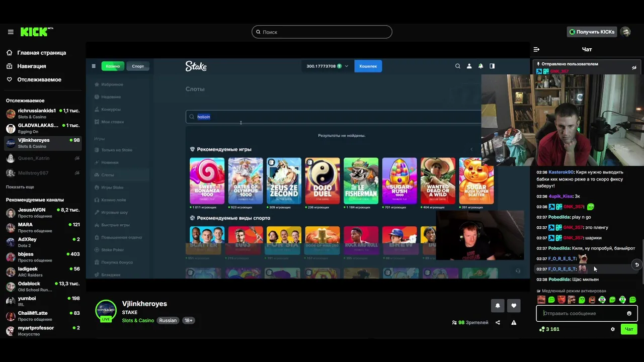Screen dimensions: 644x362
Task: Click the Russian language tag
Action: (168, 321)
